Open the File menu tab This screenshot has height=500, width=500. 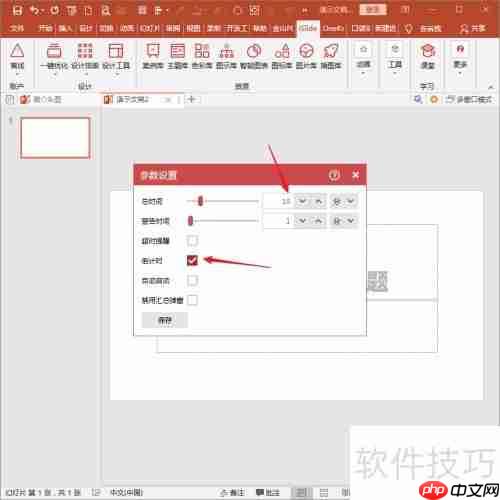point(17,28)
